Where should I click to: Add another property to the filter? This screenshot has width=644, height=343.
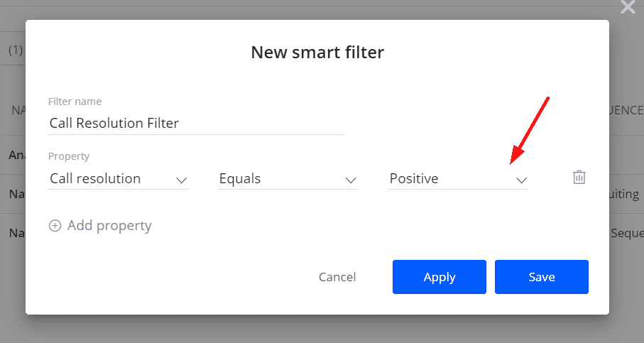point(100,226)
